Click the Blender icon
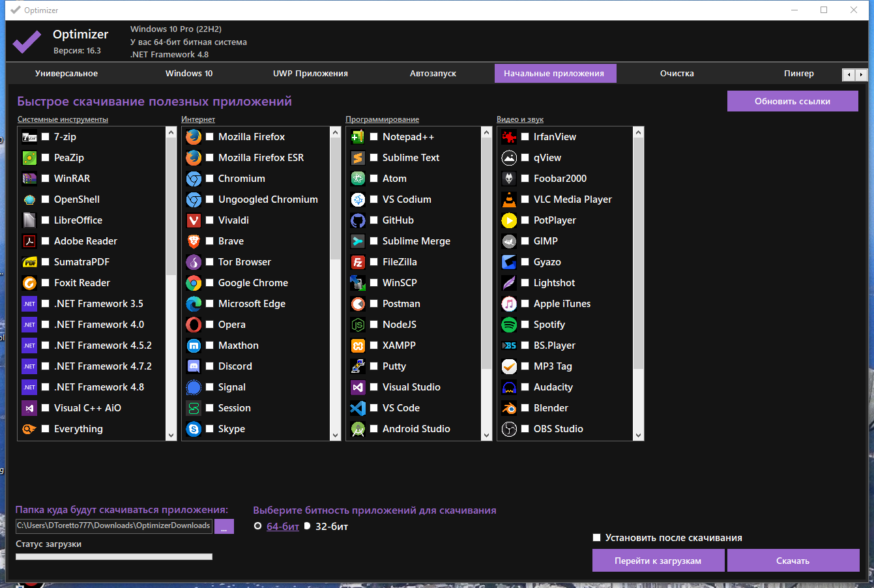The image size is (874, 588). tap(509, 408)
